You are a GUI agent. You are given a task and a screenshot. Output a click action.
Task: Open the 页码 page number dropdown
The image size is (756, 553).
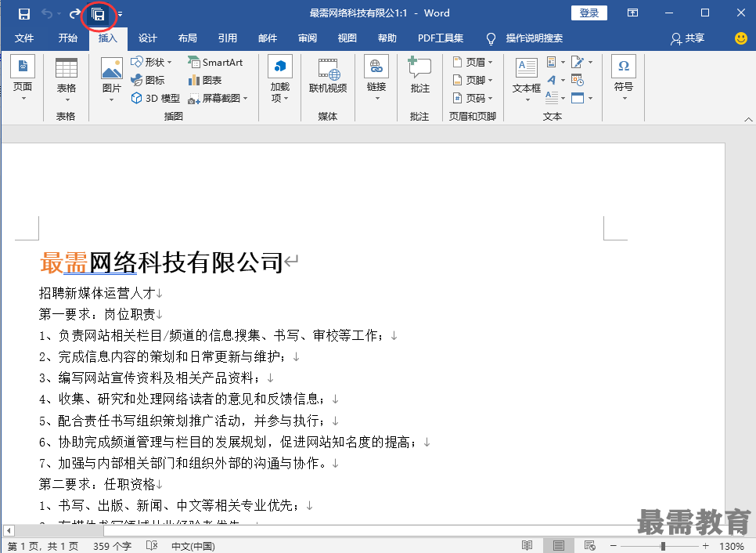point(473,99)
